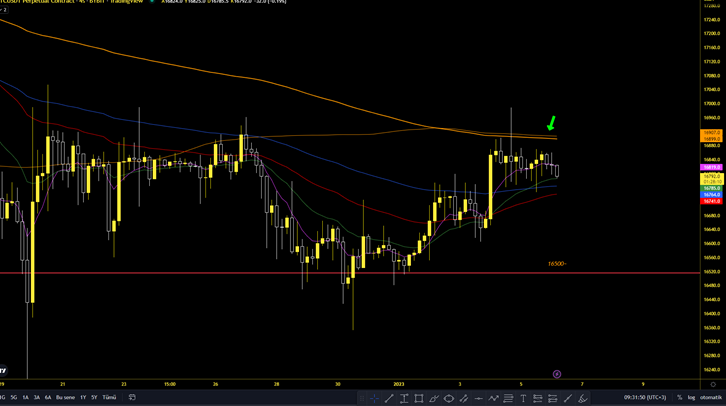Image resolution: width=726 pixels, height=406 pixels.
Task: Select the ellipse drawing tool
Action: (449, 398)
